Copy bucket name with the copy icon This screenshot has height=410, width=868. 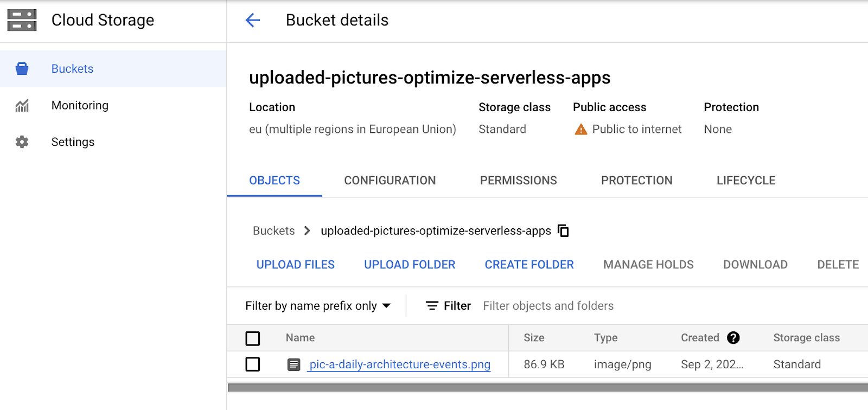click(564, 231)
